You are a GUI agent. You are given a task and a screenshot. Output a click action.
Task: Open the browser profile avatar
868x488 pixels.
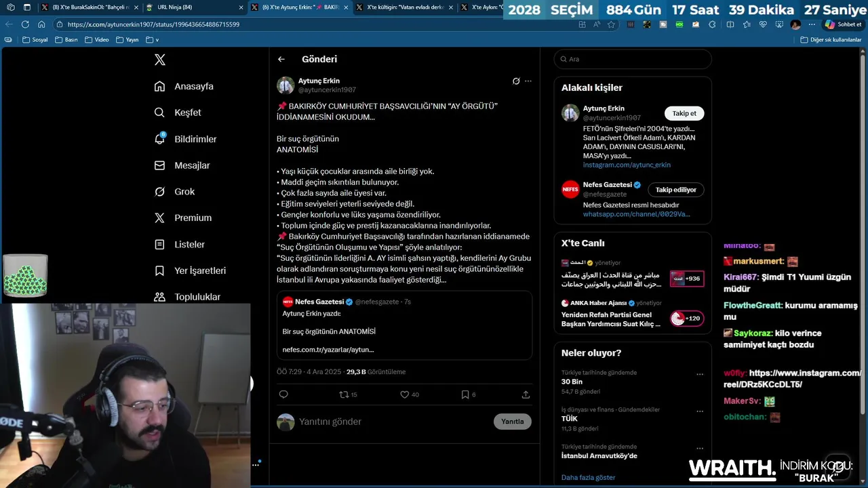point(795,24)
